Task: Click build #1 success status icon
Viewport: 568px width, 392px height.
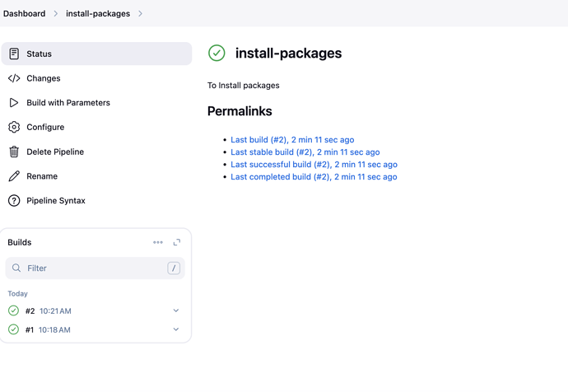Action: tap(13, 329)
